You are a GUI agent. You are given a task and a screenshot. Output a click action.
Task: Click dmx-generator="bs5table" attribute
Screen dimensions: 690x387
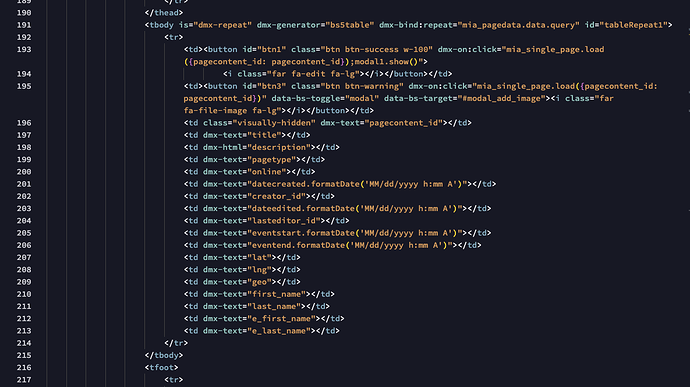[316, 25]
